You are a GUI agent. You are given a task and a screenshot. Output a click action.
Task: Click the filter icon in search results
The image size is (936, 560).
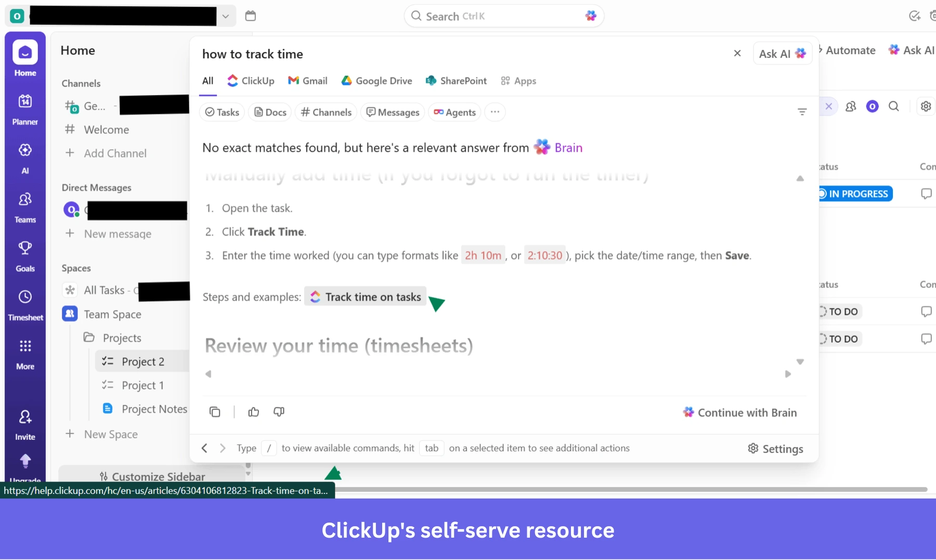click(802, 112)
